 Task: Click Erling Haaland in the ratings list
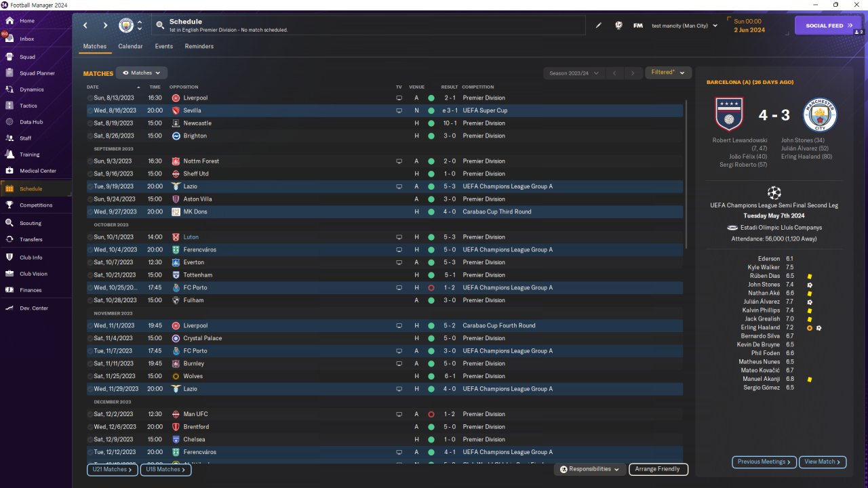pos(760,328)
